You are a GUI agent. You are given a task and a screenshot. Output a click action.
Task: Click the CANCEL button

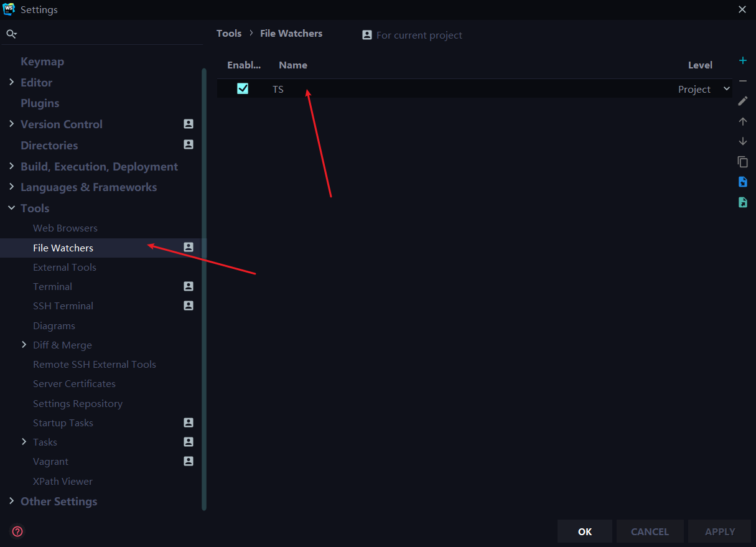pos(650,531)
